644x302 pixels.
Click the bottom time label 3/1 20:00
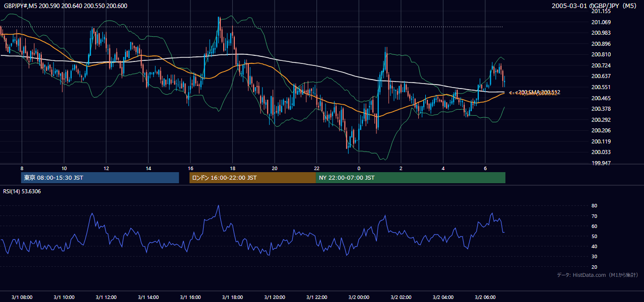pyautogui.click(x=275, y=297)
